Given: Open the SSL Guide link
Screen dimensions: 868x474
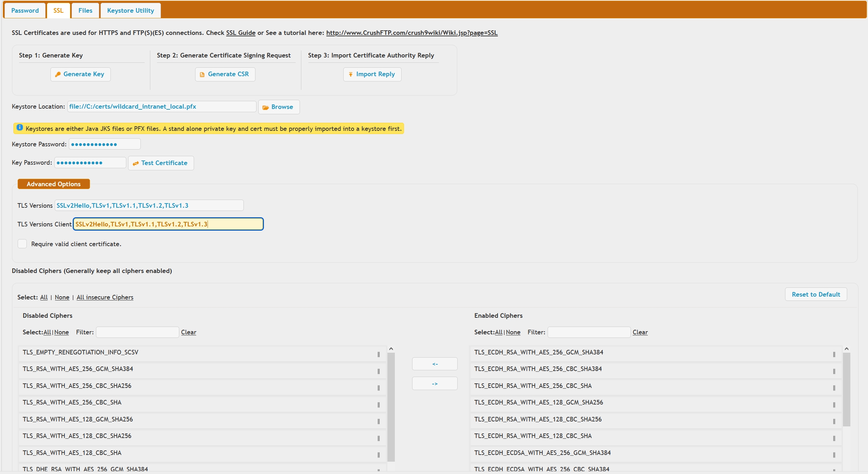Looking at the screenshot, I should (241, 33).
